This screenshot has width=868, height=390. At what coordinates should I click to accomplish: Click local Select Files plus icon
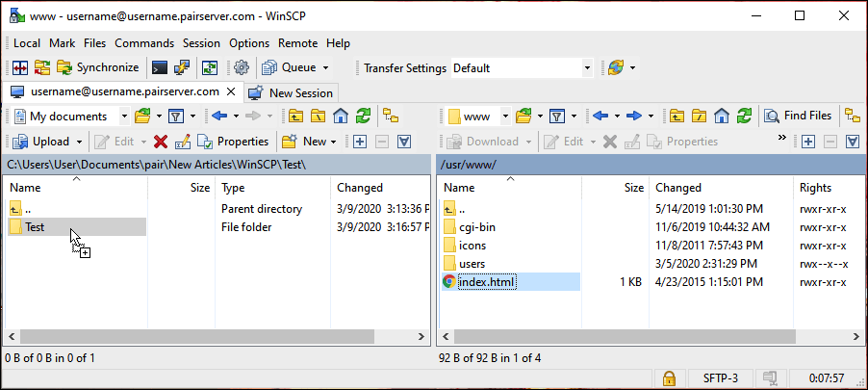(360, 142)
